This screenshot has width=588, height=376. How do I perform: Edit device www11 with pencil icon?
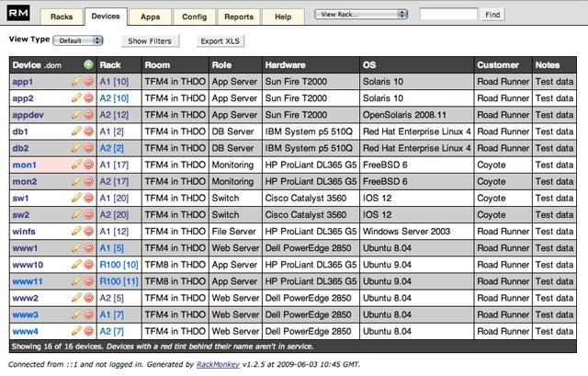click(76, 281)
